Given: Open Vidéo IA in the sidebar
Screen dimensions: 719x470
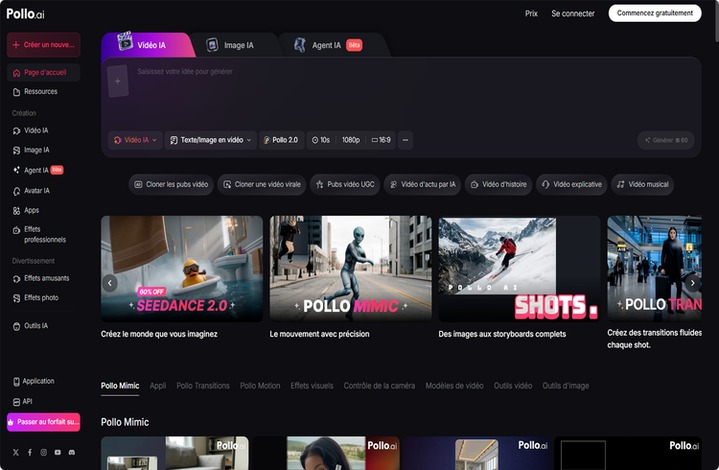Looking at the screenshot, I should [x=44, y=131].
